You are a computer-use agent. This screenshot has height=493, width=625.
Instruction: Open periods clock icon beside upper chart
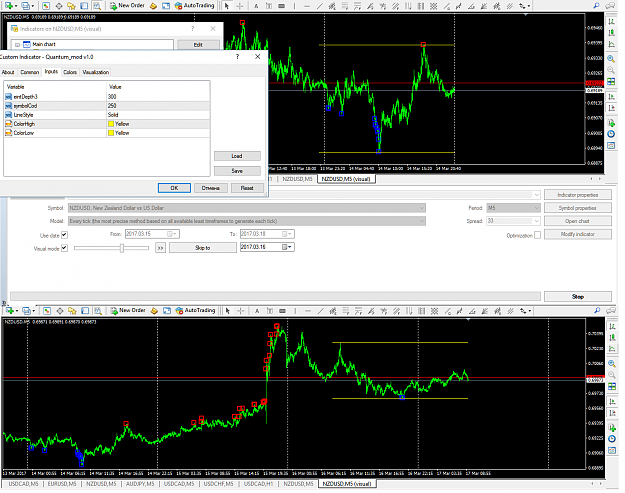point(611,134)
